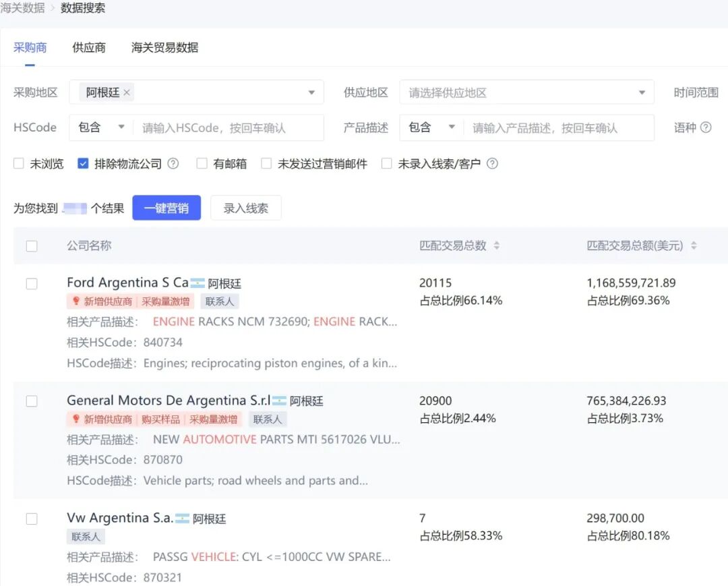The height and width of the screenshot is (586, 728).
Task: Click Argentina flag beside Vw Argentina S.a.
Action: click(182, 518)
